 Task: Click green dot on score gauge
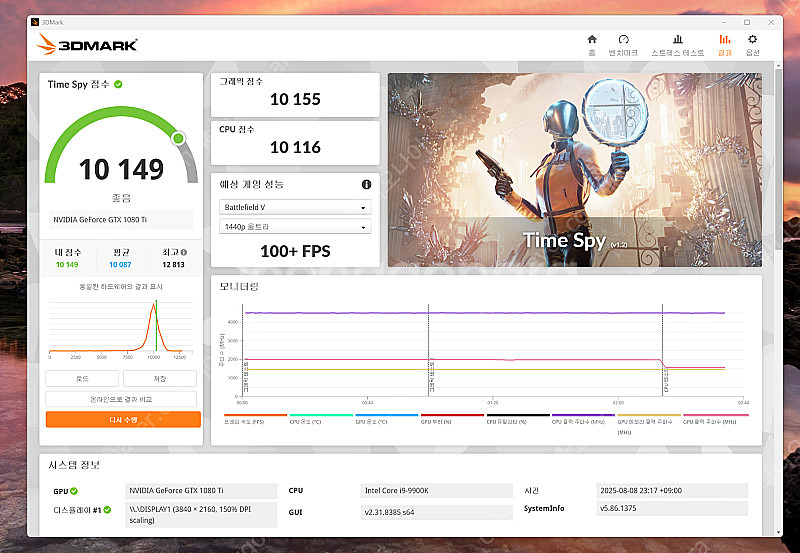pos(178,138)
